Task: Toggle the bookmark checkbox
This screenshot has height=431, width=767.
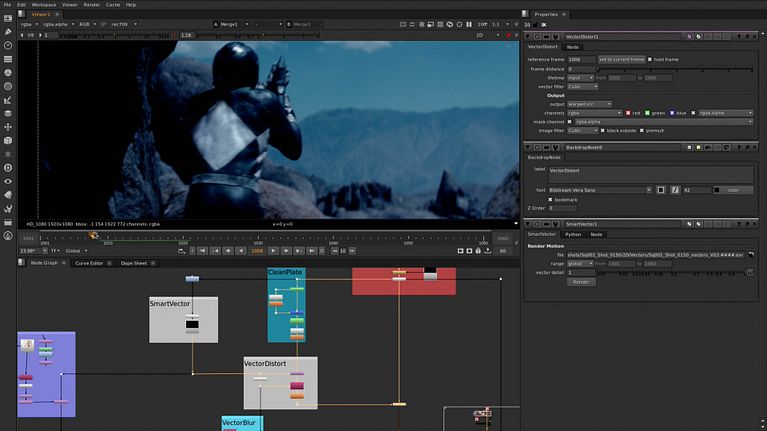Action: [551, 199]
